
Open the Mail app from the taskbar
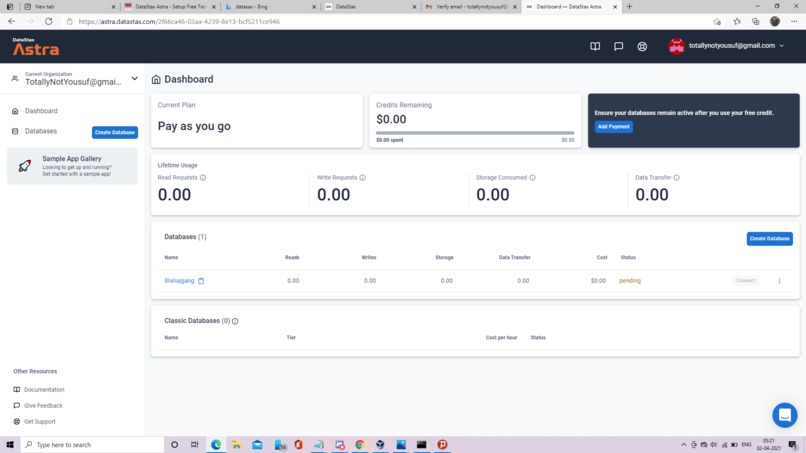(x=257, y=445)
